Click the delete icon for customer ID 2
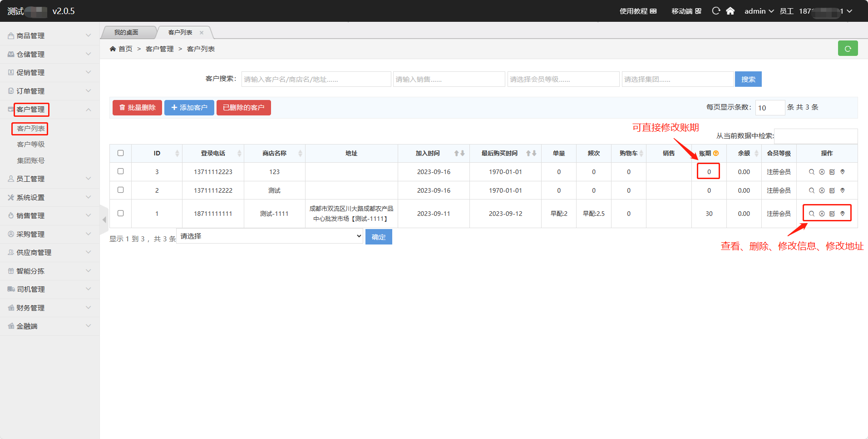This screenshot has height=439, width=868. coord(822,190)
